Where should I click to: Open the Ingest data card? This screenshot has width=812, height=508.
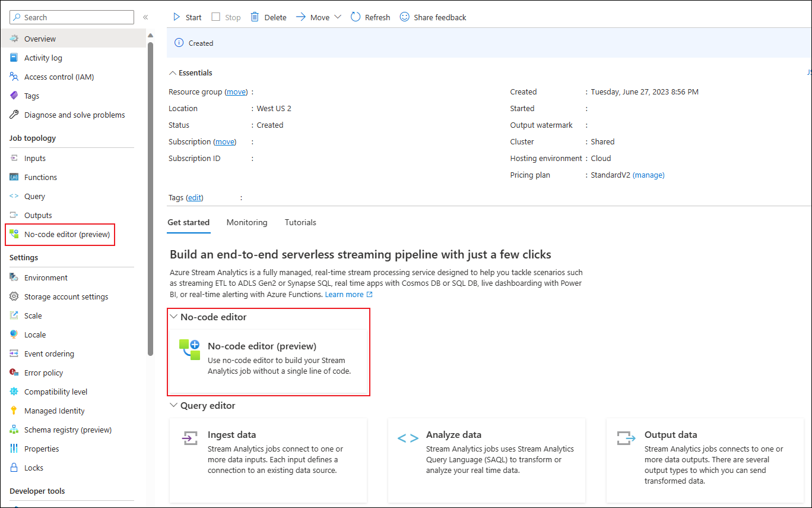point(268,460)
